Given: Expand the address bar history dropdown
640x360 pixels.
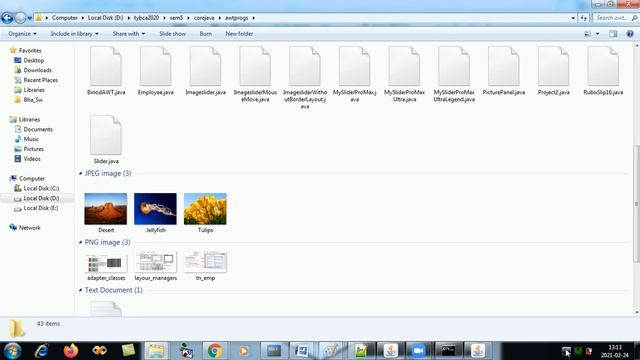Looking at the screenshot, I should 573,18.
